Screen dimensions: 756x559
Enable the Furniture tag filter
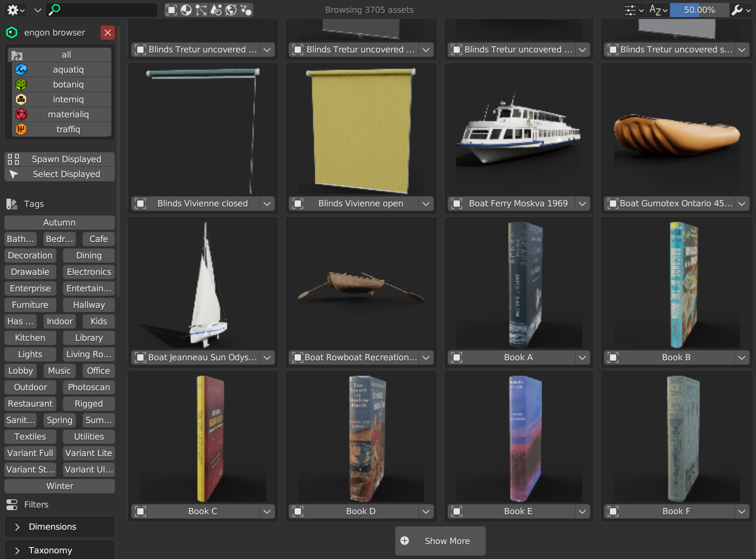[30, 305]
